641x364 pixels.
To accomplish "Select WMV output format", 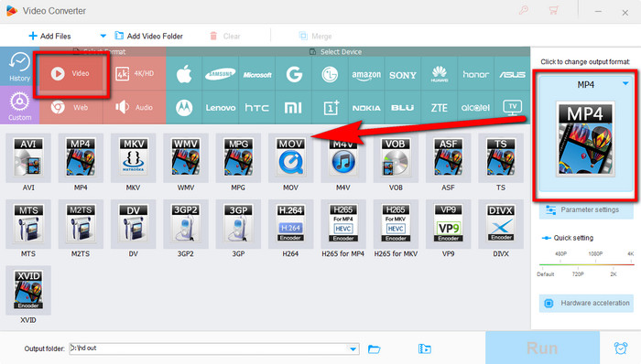I will [x=186, y=157].
